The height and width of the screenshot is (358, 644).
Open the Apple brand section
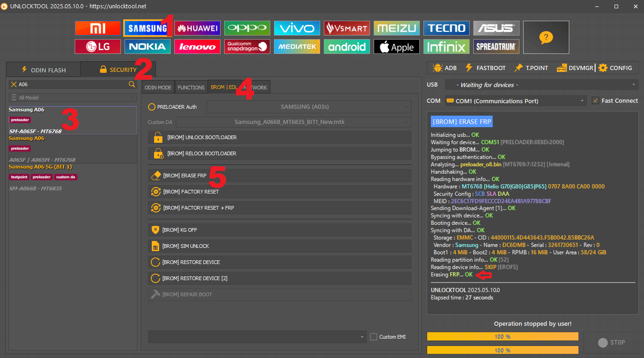click(396, 47)
